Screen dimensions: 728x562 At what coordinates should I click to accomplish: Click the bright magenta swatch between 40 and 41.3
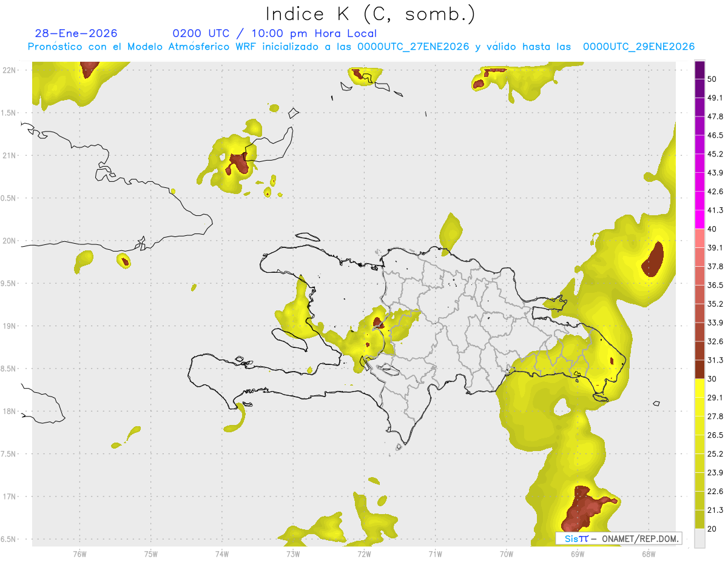pos(700,219)
